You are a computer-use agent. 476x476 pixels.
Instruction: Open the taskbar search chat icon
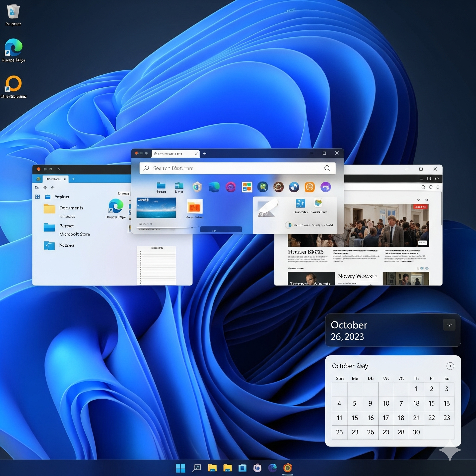197,468
